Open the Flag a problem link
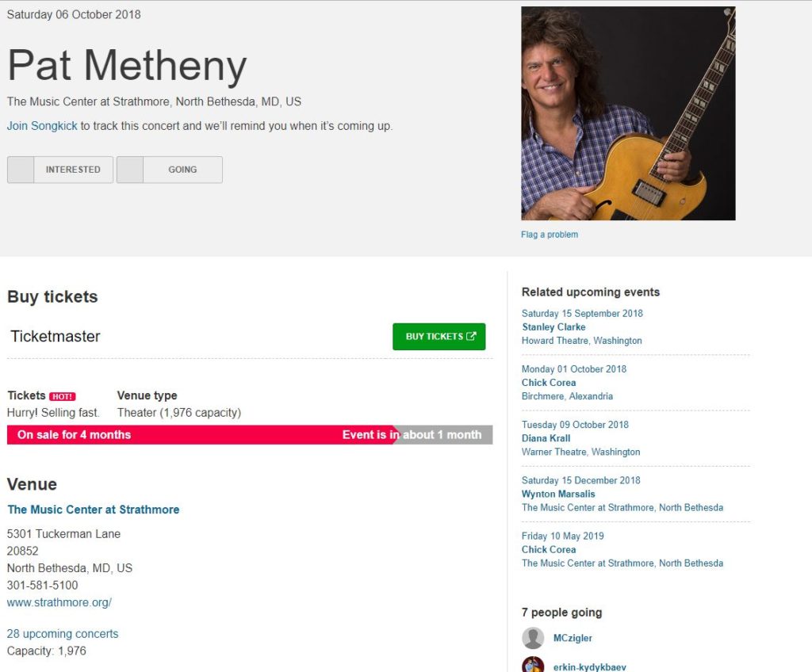The image size is (812, 672). click(549, 235)
